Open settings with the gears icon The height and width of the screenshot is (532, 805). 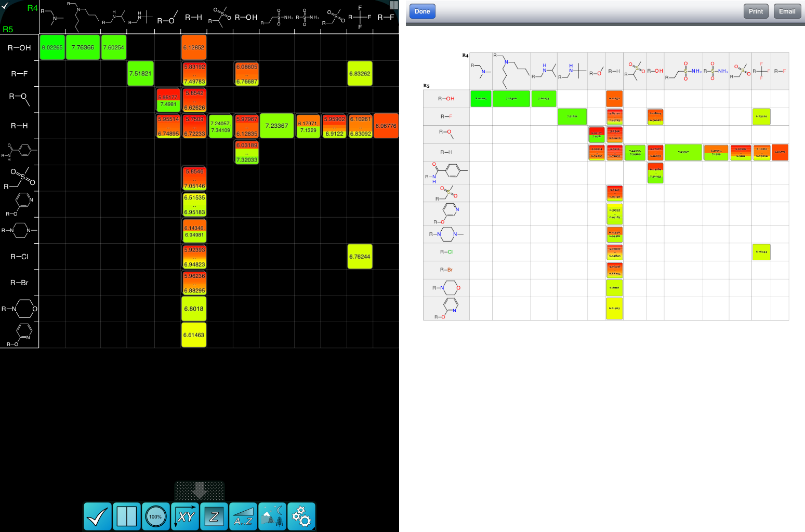[301, 516]
